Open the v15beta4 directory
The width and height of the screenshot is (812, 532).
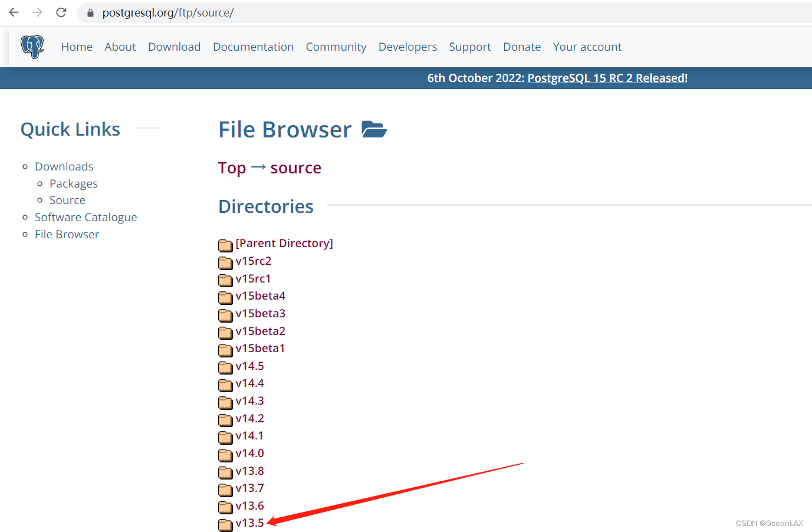pyautogui.click(x=261, y=295)
